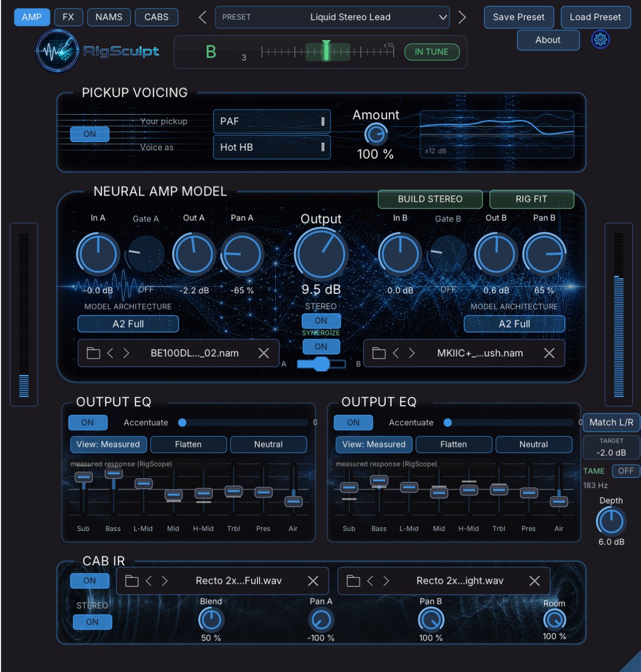Click the RigSculpt logo

click(x=98, y=51)
